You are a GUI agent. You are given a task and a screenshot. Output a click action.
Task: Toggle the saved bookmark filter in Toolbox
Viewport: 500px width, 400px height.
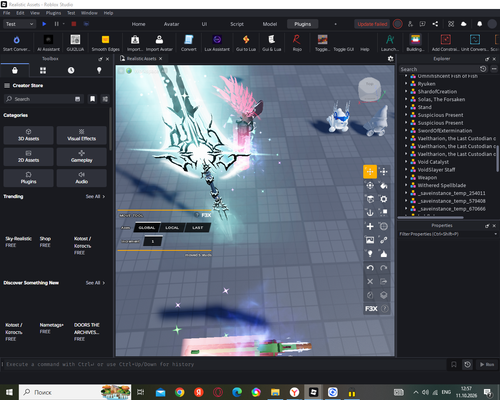pos(92,99)
